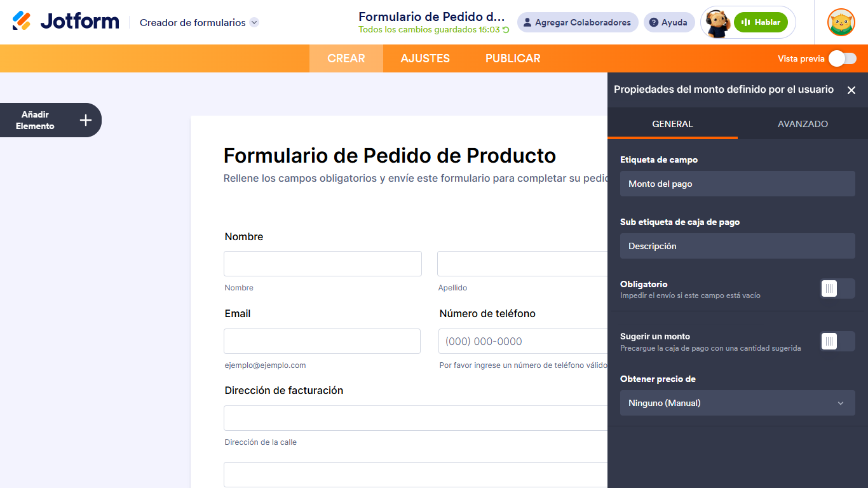Toggle the Obligatorio switch
The width and height of the screenshot is (868, 488).
tap(837, 288)
